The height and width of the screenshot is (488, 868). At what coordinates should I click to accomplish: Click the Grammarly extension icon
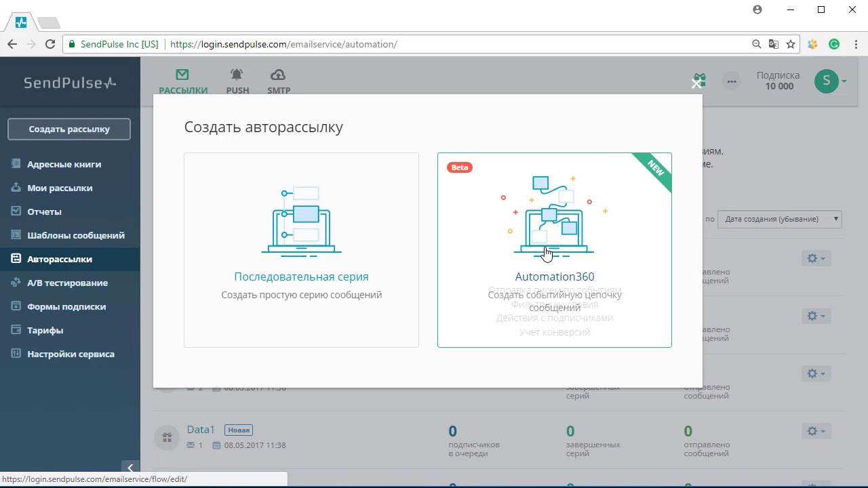834,44
